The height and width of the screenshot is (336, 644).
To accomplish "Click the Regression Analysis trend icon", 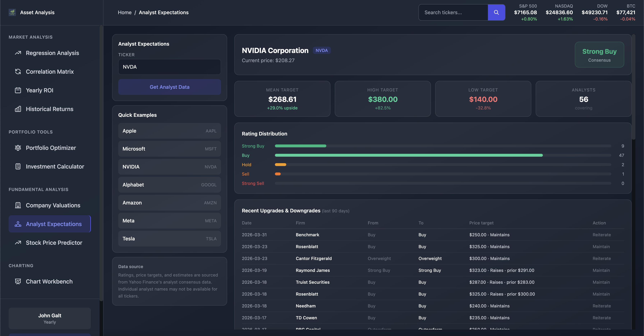I will pos(18,53).
